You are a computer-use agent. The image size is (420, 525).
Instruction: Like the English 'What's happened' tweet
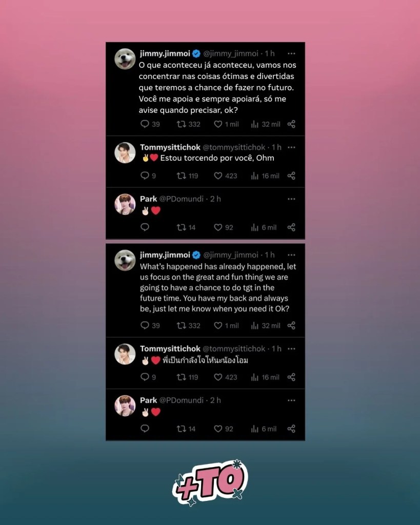226,325
